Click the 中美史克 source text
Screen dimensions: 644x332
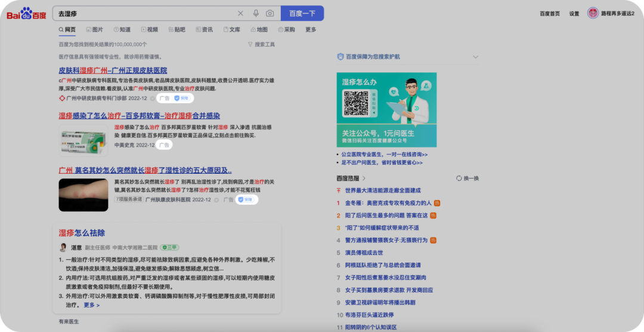[124, 145]
